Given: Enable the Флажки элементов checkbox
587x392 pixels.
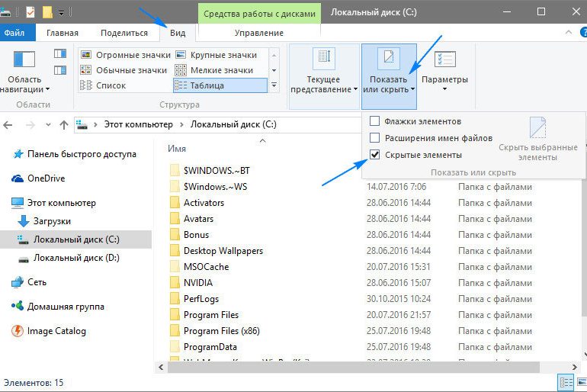Looking at the screenshot, I should (x=374, y=121).
